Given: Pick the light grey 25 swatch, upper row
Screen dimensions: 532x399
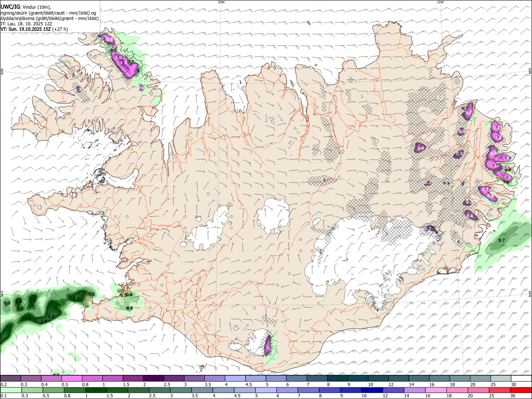Looking at the screenshot, I should 501,378.
